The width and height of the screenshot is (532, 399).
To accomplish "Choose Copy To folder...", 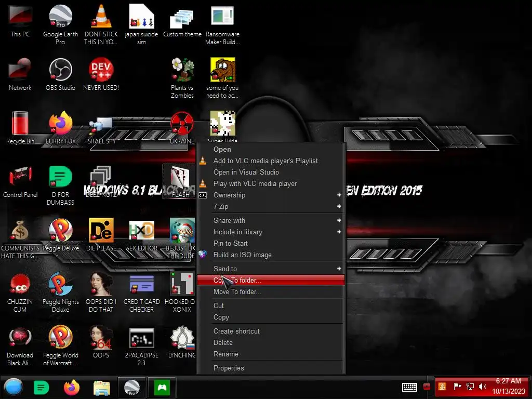I will pos(271,280).
